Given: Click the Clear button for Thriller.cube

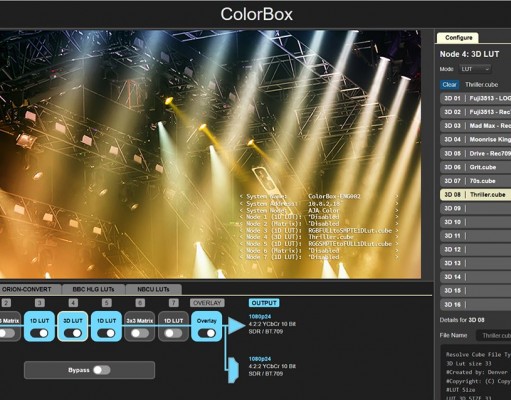Looking at the screenshot, I should [x=449, y=85].
